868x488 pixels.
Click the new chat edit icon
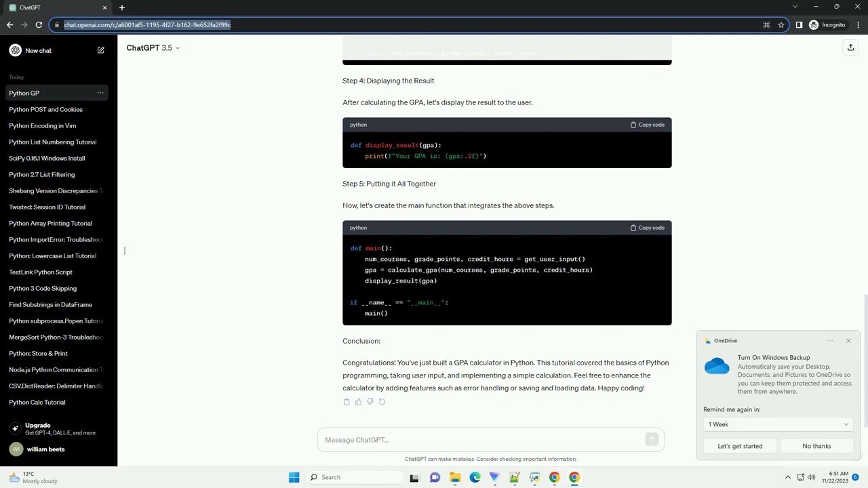pyautogui.click(x=101, y=50)
